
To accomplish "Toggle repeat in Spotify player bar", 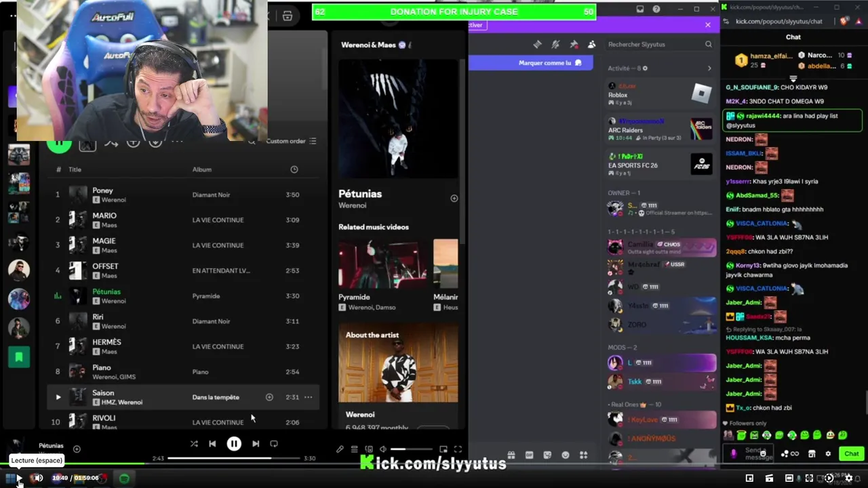I will [x=274, y=444].
